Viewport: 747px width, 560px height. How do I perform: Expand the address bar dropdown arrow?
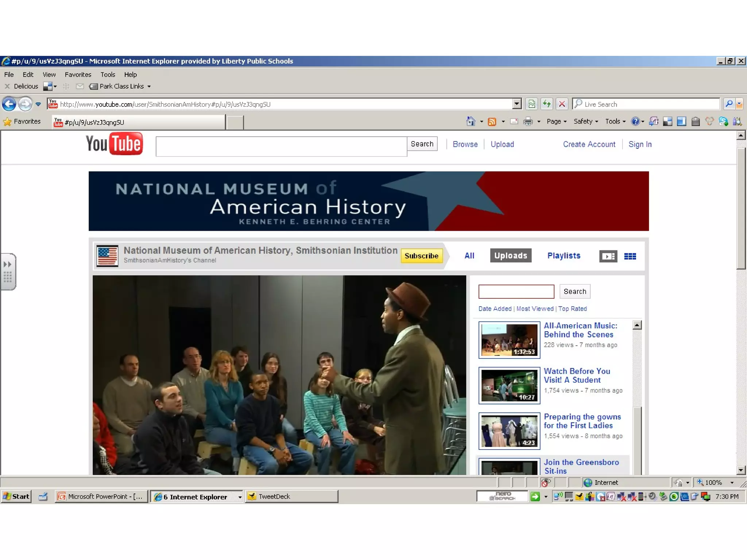[x=516, y=104]
